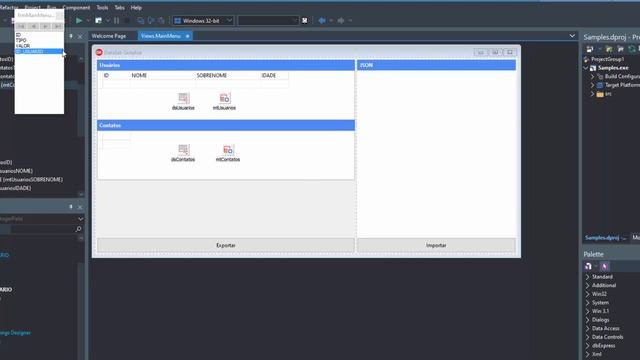
Task: Click the Exportar button on the form
Action: click(226, 245)
